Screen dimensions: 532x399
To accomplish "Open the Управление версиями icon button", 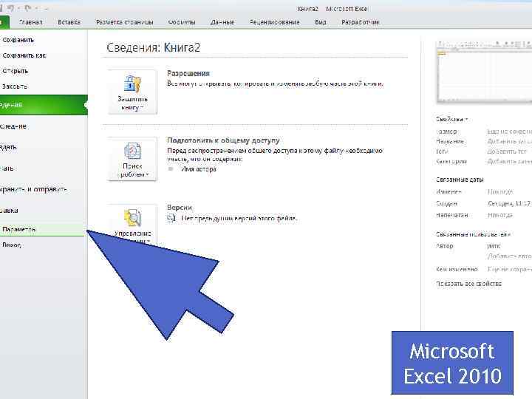I will pyautogui.click(x=132, y=224).
